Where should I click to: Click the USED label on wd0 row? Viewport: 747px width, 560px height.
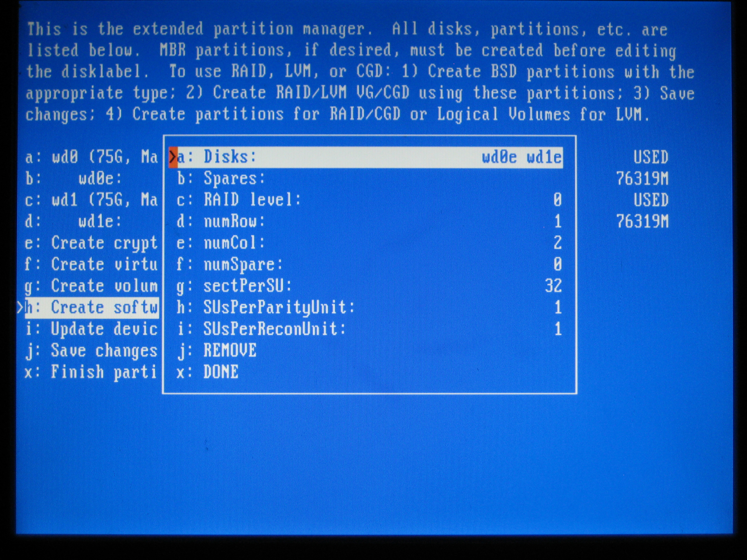coord(651,157)
